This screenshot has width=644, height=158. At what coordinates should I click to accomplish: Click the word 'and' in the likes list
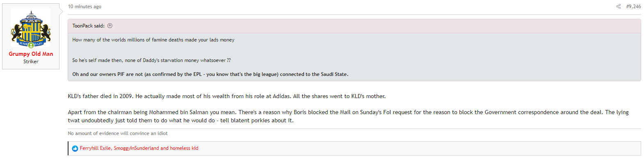(x=164, y=148)
